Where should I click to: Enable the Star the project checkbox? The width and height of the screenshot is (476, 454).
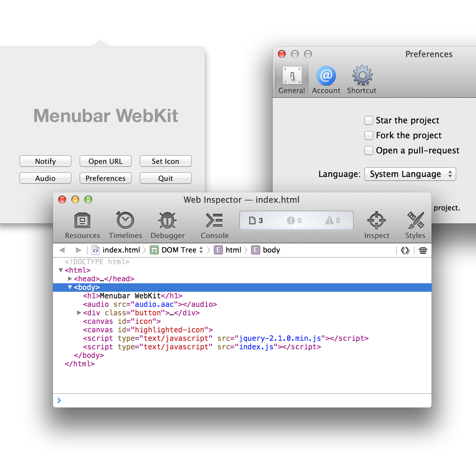[x=368, y=120]
